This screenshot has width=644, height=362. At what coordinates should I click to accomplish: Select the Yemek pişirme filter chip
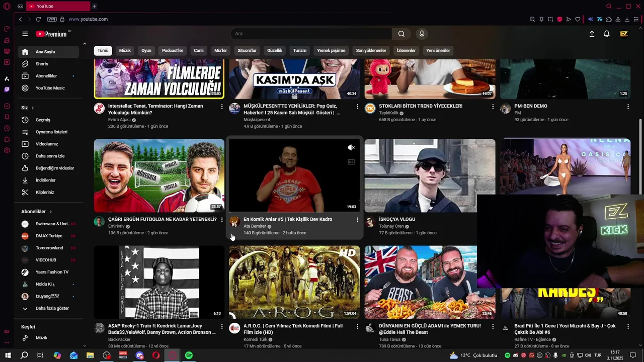click(x=331, y=50)
